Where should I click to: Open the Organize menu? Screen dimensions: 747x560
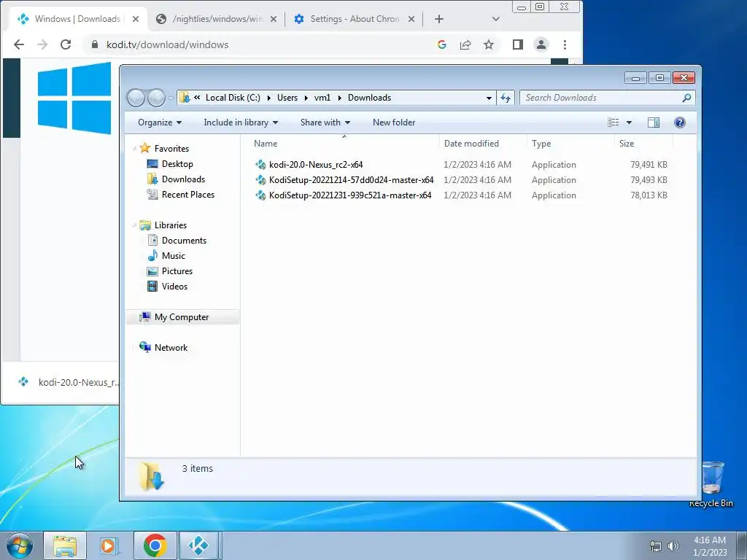pyautogui.click(x=160, y=122)
